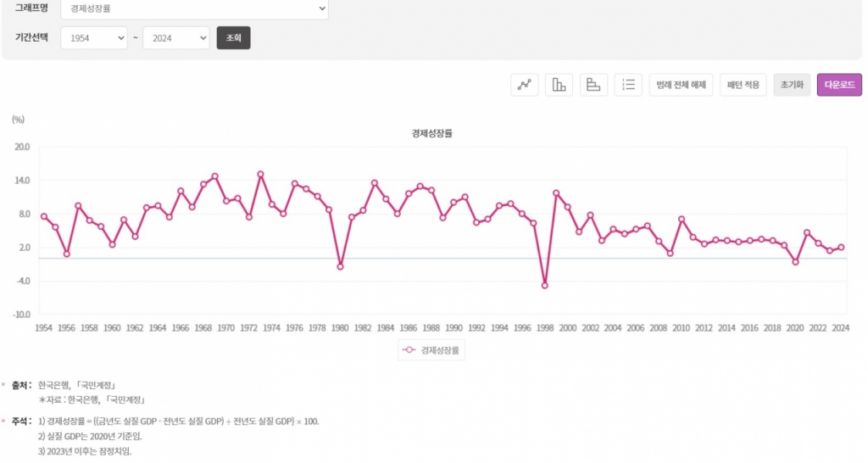Open the 그래프명 dropdown showing 경제성장률
The width and height of the screenshot is (868, 463).
194,8
